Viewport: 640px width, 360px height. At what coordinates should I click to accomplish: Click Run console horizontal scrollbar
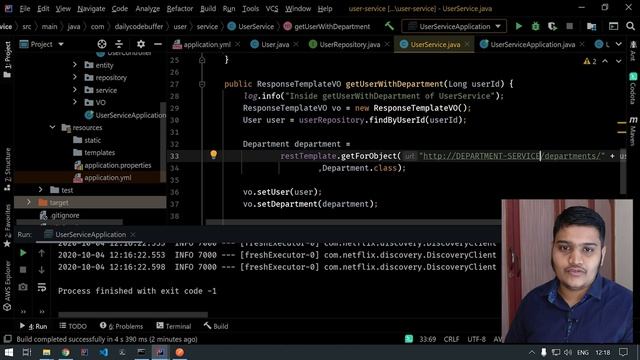coord(133,315)
